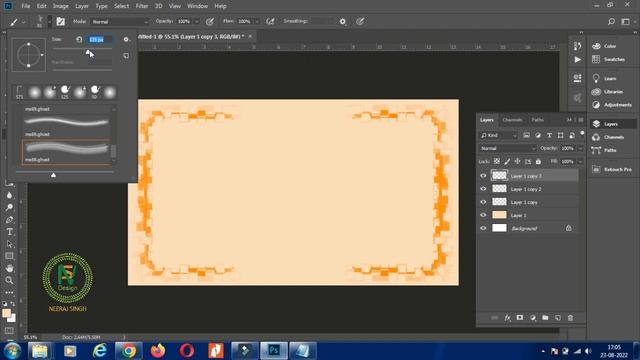Open the Image menu
This screenshot has width=640, height=360.
click(60, 6)
